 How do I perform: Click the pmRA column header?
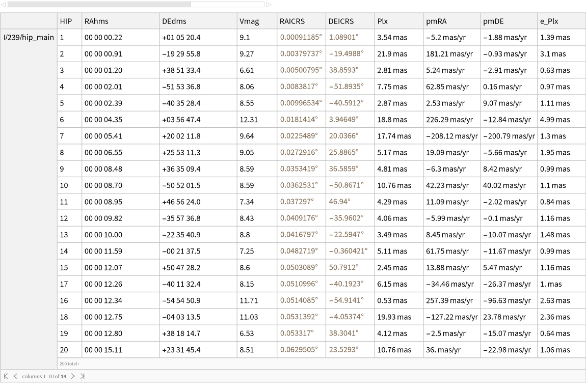coord(436,21)
